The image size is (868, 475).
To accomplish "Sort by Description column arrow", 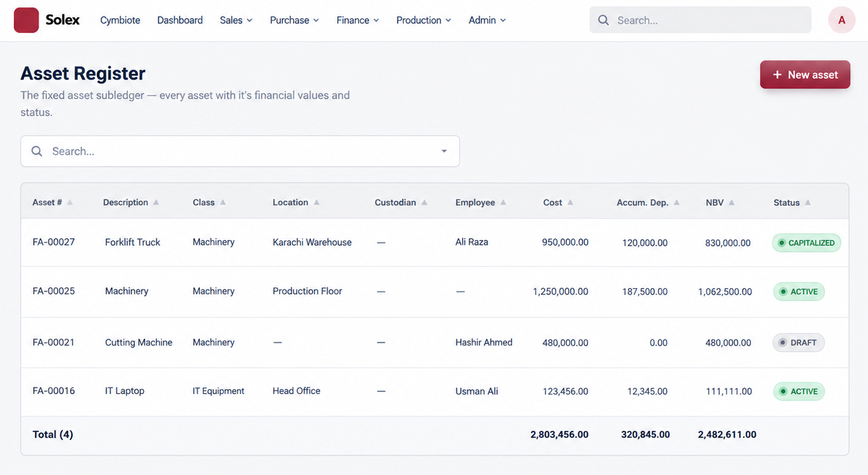I will pos(156,202).
